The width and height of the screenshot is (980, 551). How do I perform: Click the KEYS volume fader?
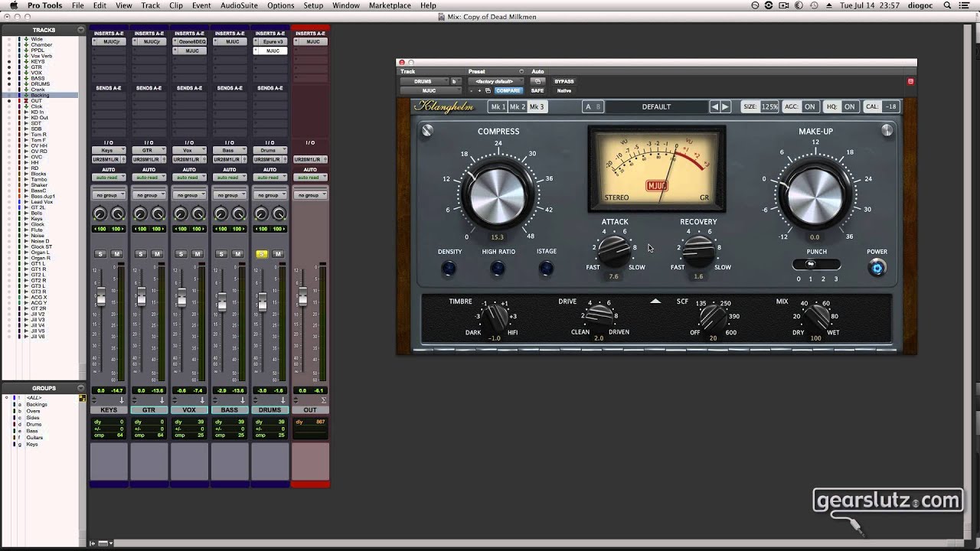(x=100, y=297)
